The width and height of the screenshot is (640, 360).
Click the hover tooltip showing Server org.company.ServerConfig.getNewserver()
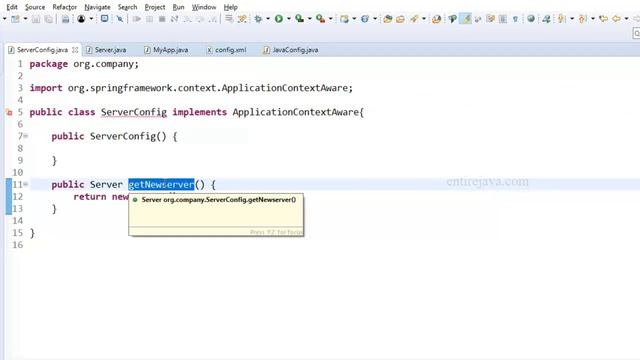point(216,215)
